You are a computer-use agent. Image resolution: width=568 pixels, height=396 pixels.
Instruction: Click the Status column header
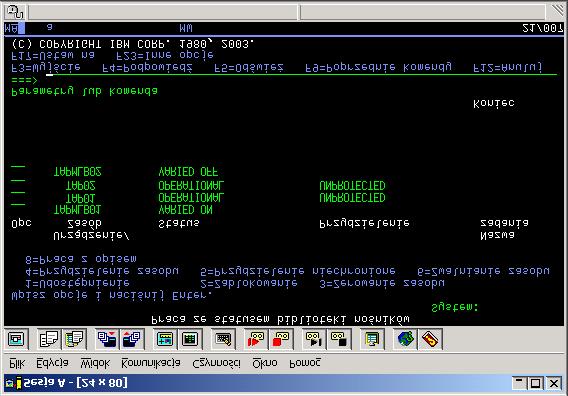tap(179, 224)
